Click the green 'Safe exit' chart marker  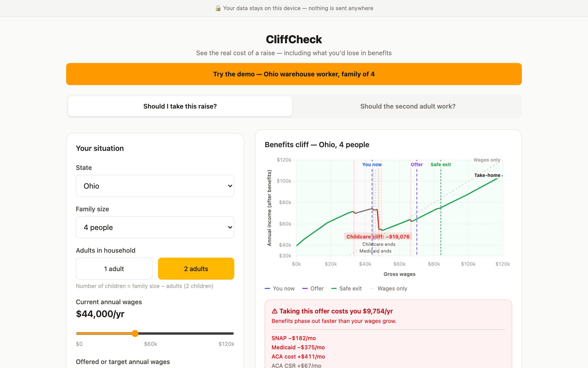(441, 164)
